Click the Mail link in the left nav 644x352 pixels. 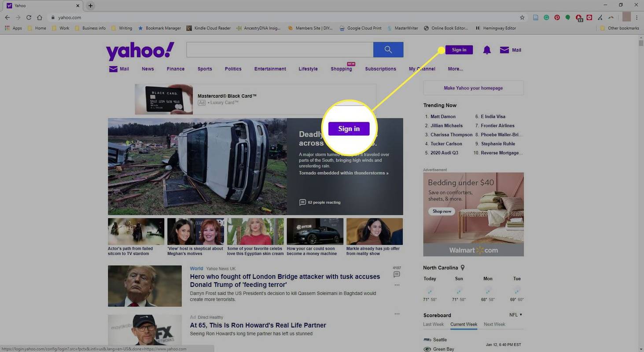coord(119,69)
